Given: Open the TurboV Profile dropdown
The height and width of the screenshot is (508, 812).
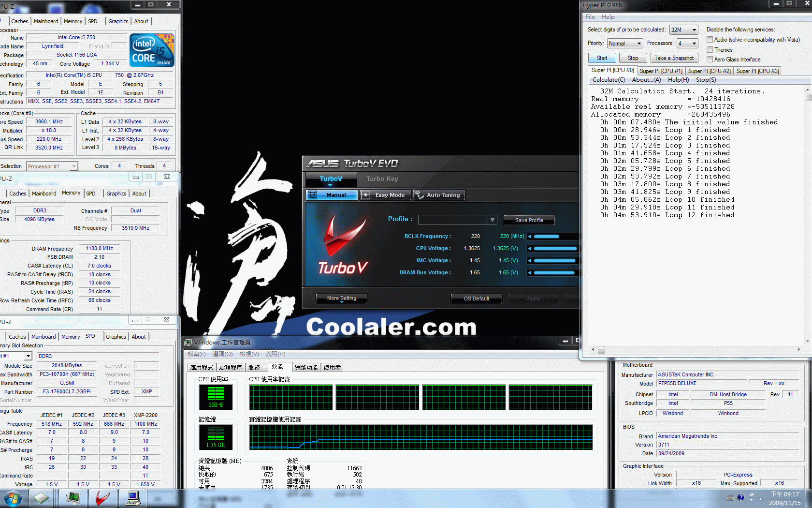Looking at the screenshot, I should point(457,220).
